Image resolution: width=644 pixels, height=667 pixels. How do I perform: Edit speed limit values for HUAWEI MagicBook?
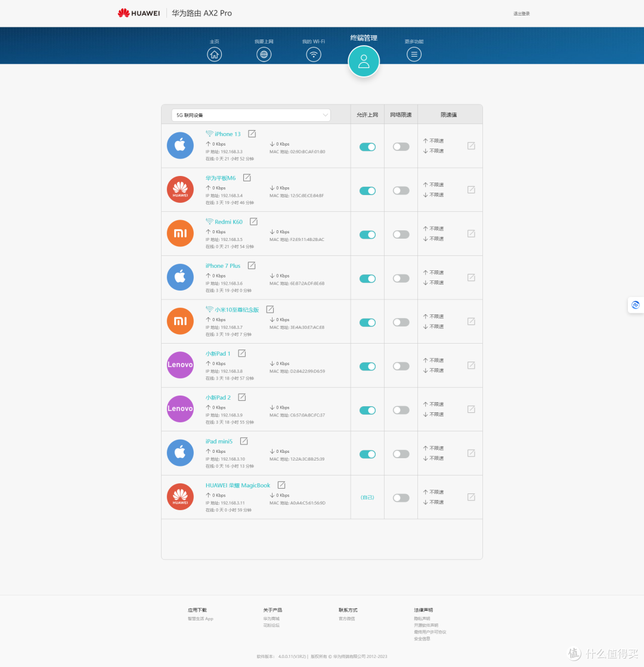tap(471, 497)
